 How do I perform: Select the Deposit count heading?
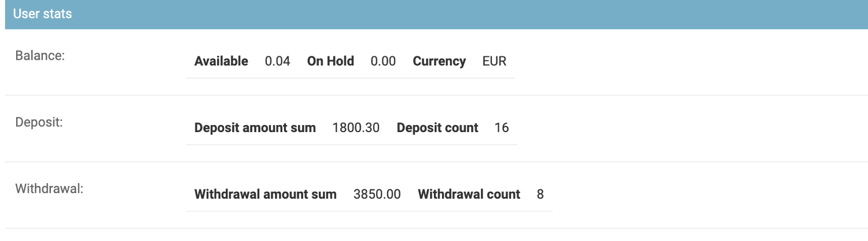pyautogui.click(x=437, y=128)
